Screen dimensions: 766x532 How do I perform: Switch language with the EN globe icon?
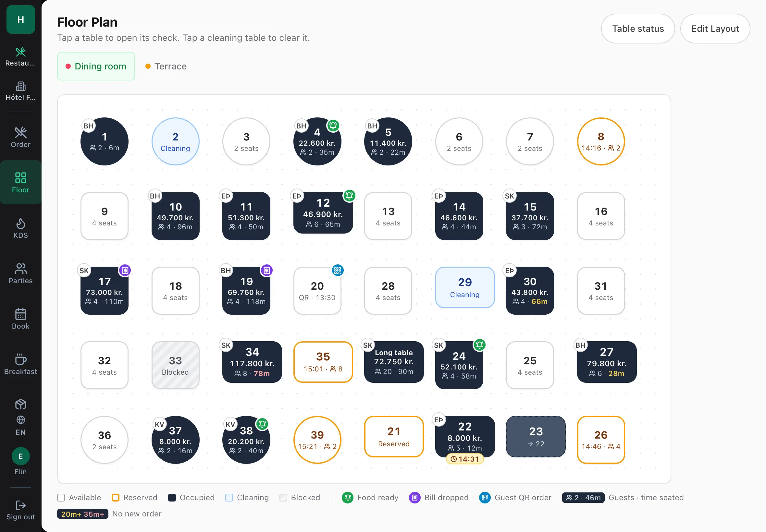tap(20, 420)
